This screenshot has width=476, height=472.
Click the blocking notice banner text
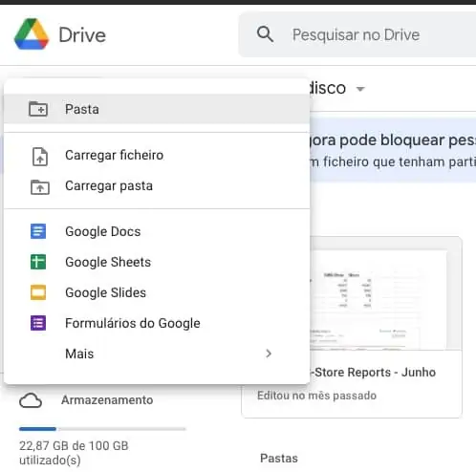point(393,150)
